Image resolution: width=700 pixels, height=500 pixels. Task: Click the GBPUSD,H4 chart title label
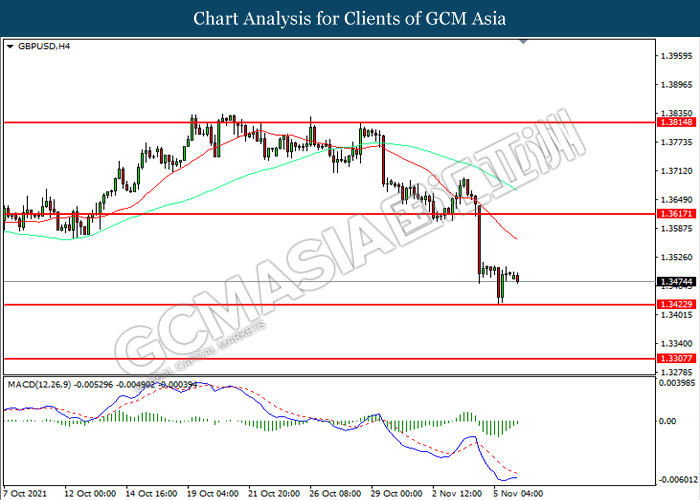44,46
